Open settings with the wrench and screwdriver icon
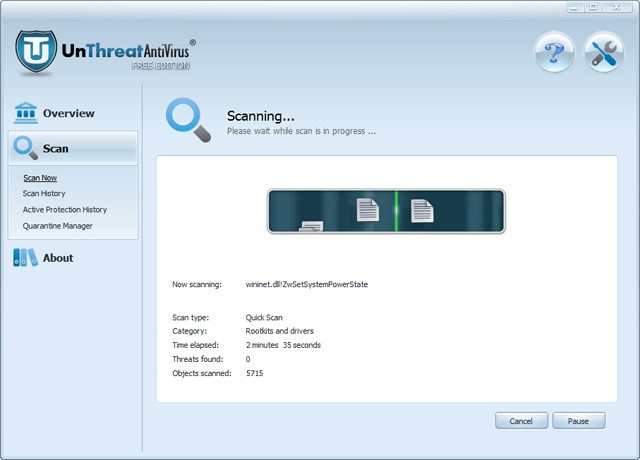 click(x=604, y=53)
